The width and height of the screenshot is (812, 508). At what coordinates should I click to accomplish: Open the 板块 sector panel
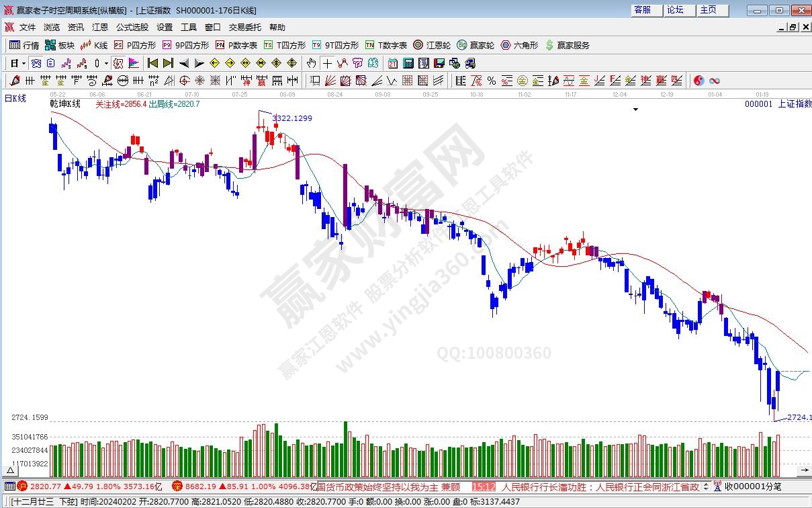(x=59, y=45)
